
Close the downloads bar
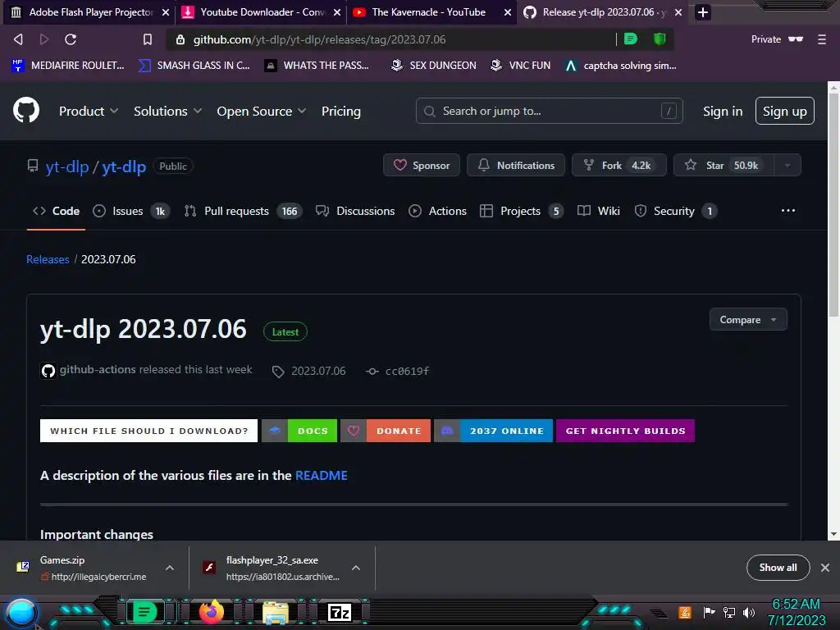click(825, 568)
